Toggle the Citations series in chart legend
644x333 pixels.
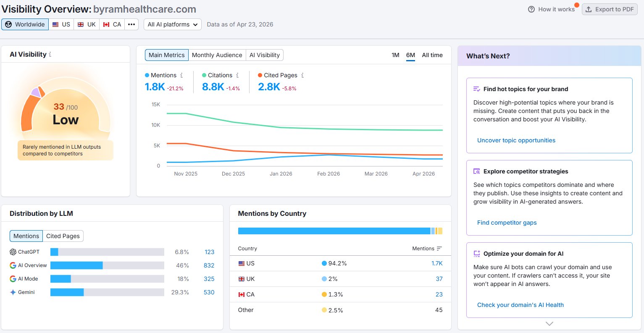coord(217,75)
